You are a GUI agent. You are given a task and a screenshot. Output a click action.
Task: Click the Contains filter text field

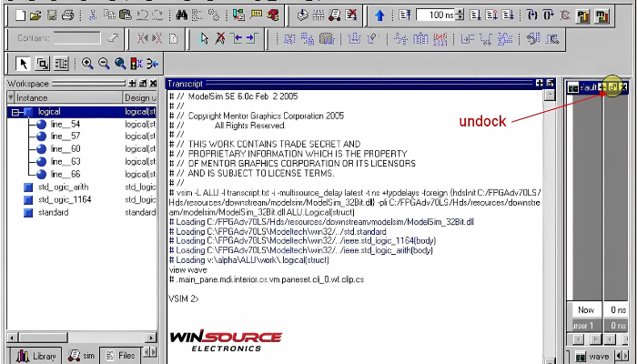[x=76, y=38]
